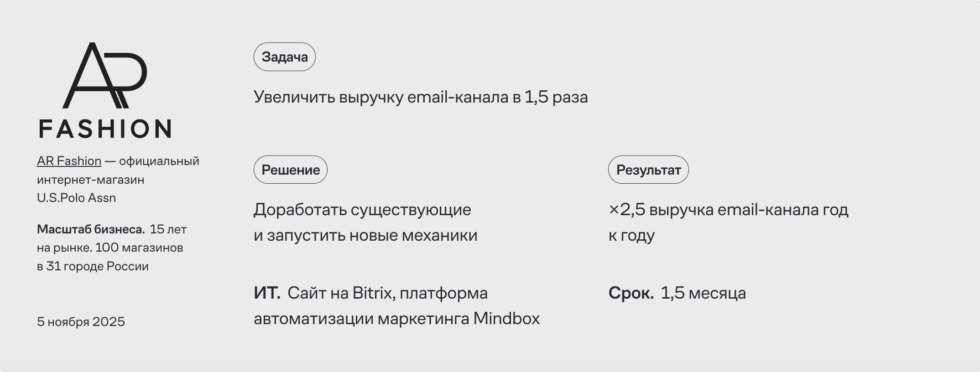Click the bold Срок. label
This screenshot has height=372, width=980.
click(x=631, y=293)
